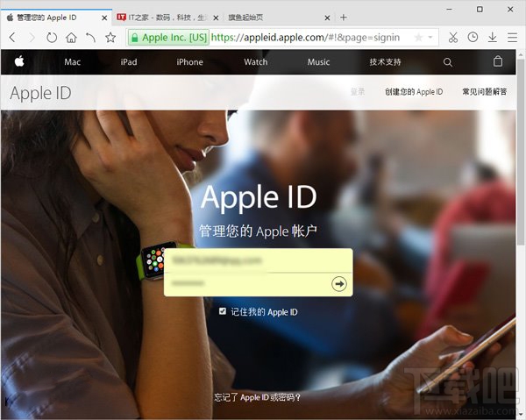Image resolution: width=526 pixels, height=420 pixels.
Task: Click the green lock security icon
Action: pos(134,38)
